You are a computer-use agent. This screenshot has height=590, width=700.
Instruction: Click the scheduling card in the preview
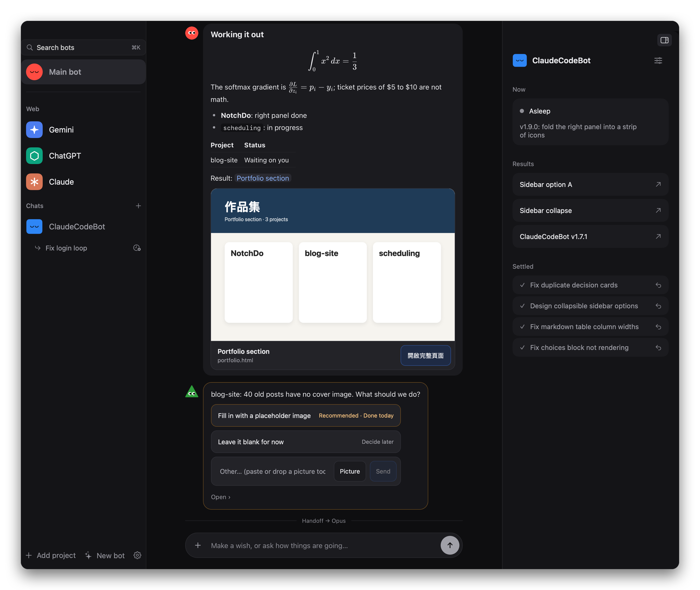[407, 282]
